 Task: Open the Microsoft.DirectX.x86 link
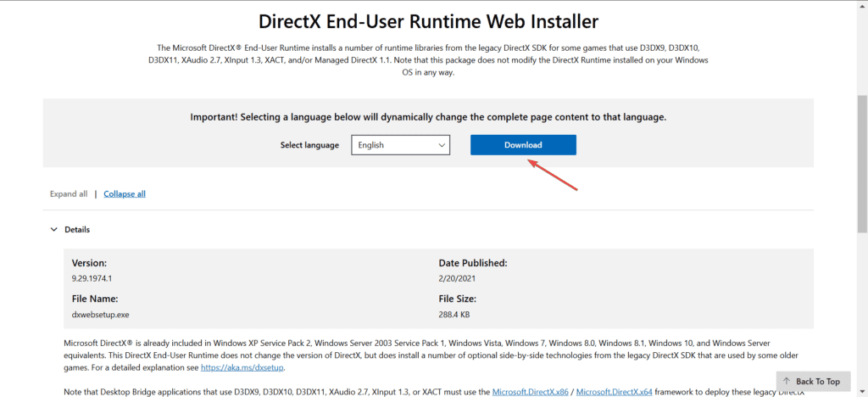(x=531, y=392)
